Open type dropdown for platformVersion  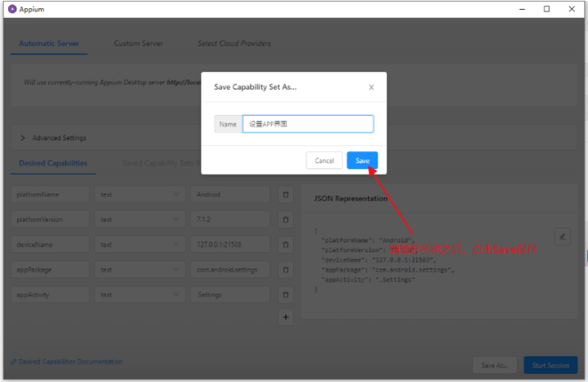point(140,220)
